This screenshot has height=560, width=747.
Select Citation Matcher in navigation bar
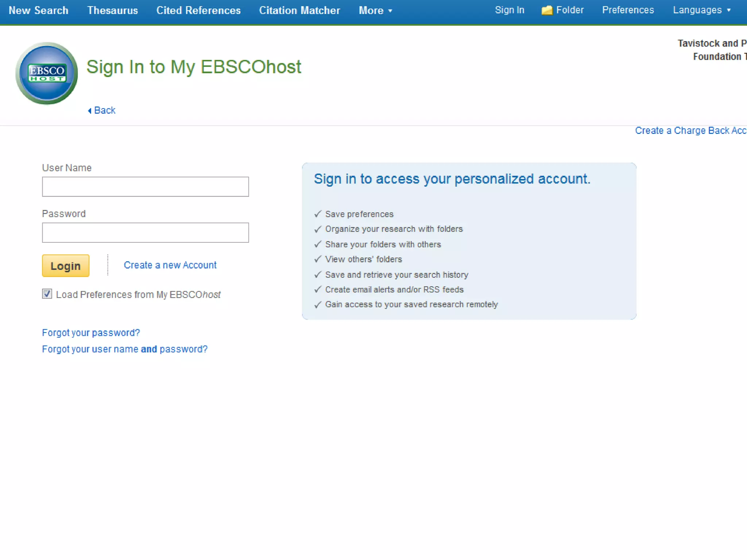299,11
